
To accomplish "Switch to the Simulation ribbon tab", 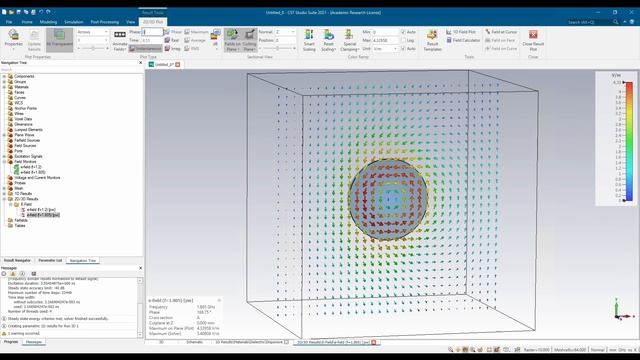I will [x=73, y=22].
